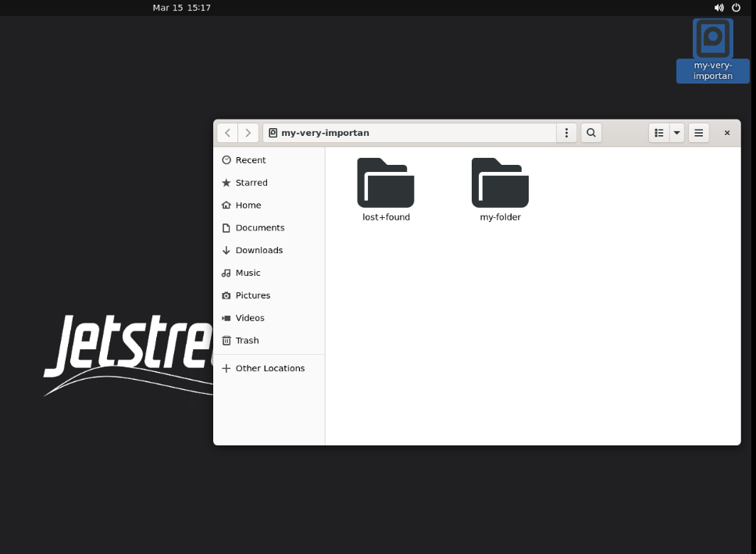
Task: Toggle the speaker icon in the top bar
Action: pos(719,8)
